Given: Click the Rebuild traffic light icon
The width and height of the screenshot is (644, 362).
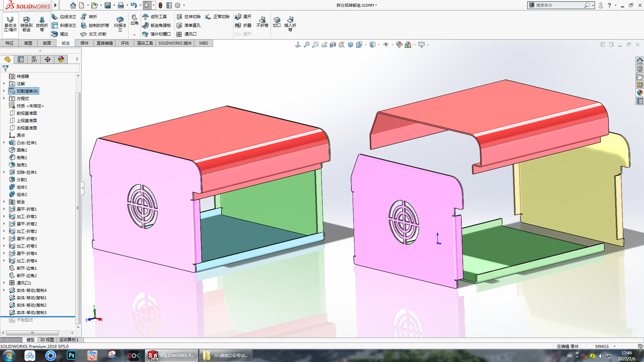Looking at the screenshot, I should [x=160, y=5].
